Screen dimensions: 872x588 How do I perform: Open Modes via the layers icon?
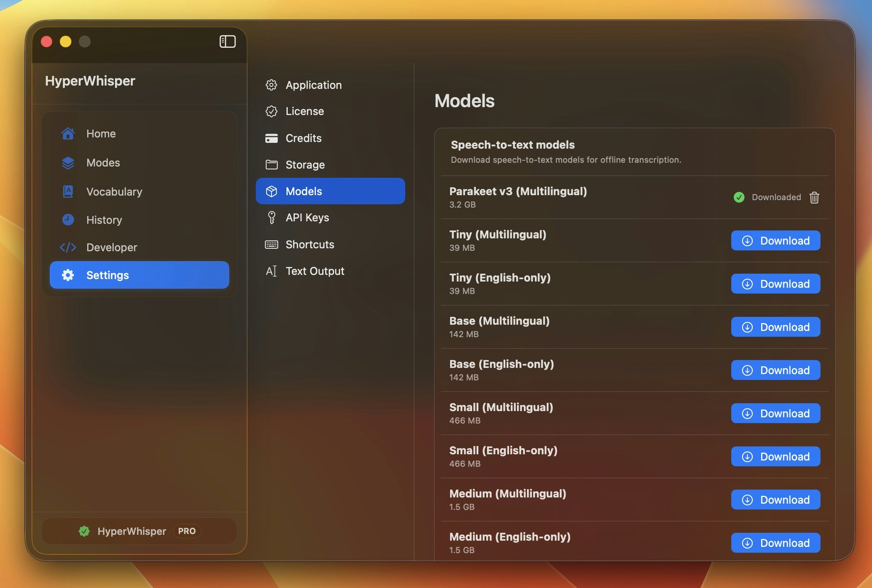click(x=68, y=163)
